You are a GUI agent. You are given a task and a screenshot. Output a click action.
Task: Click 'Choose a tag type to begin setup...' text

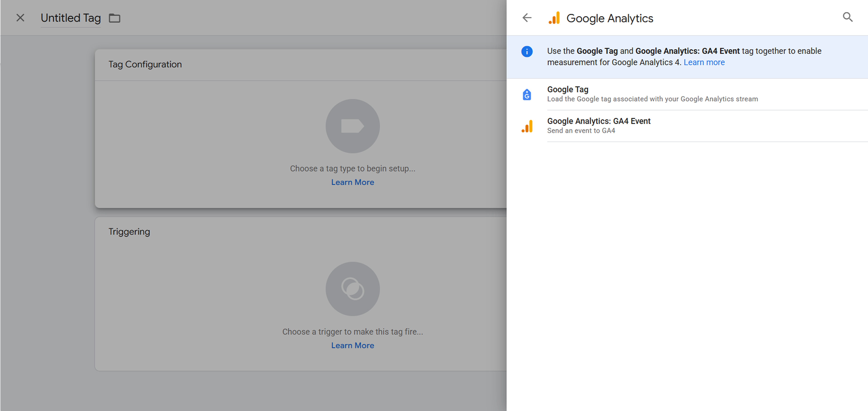[x=352, y=168]
